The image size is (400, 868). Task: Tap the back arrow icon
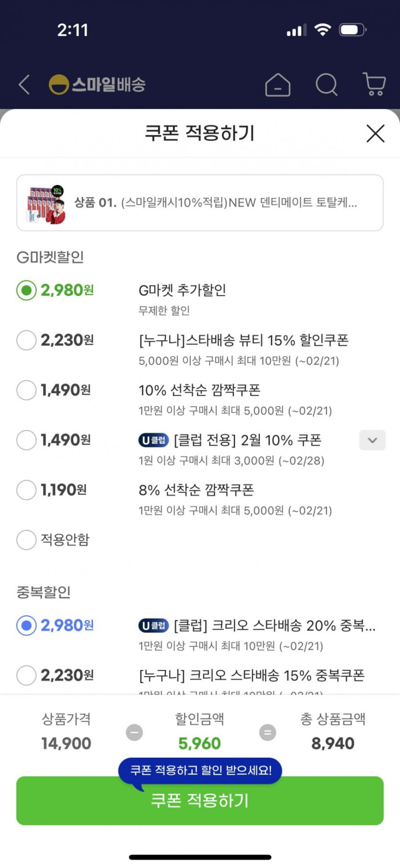(x=24, y=85)
